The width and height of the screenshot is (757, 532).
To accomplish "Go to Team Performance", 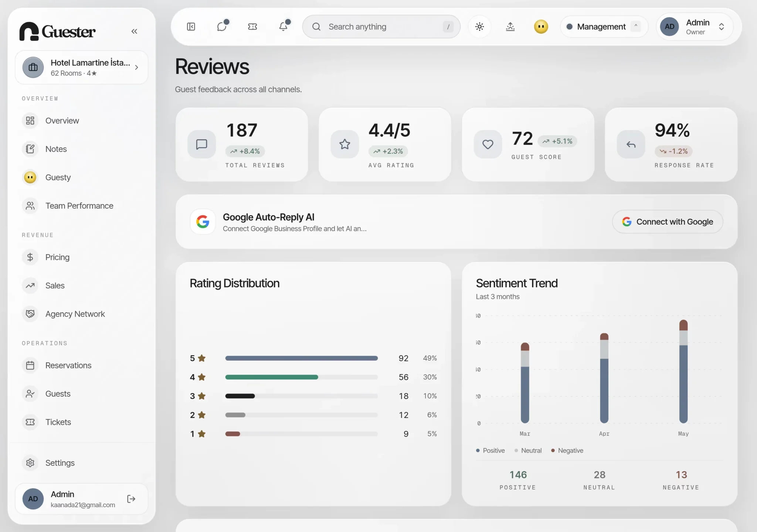I will click(81, 206).
